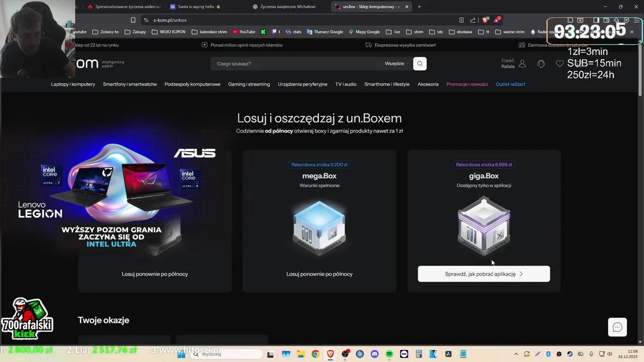
Task: Open Tłumacz Google bookmark
Action: (325, 32)
